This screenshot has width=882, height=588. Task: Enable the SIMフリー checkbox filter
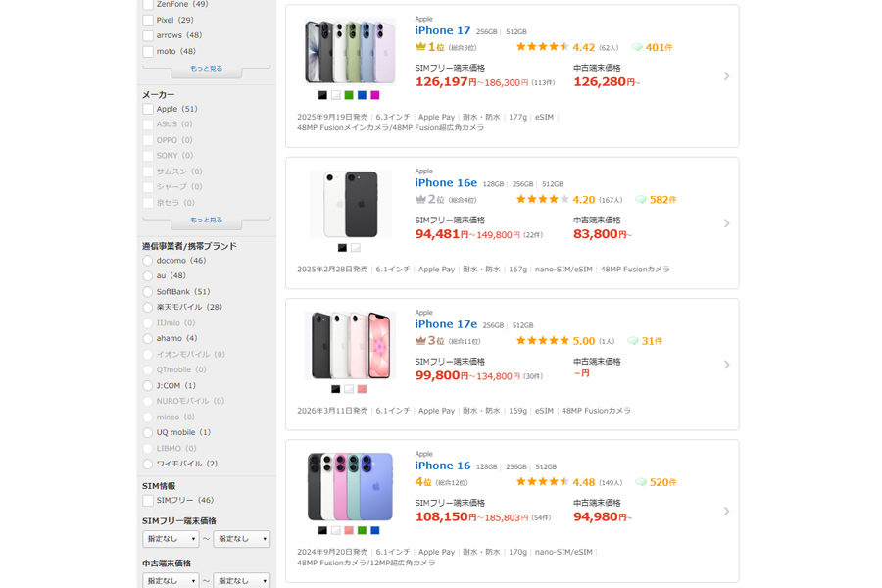pos(148,501)
